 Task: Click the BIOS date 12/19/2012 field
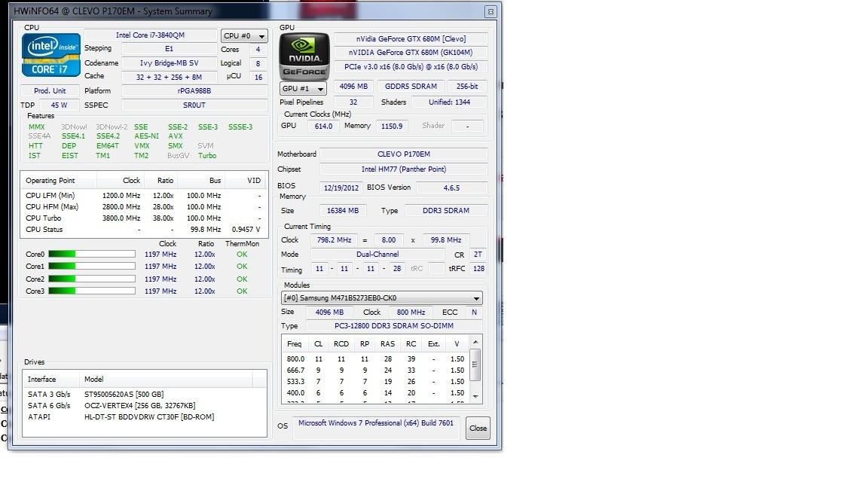coord(341,188)
